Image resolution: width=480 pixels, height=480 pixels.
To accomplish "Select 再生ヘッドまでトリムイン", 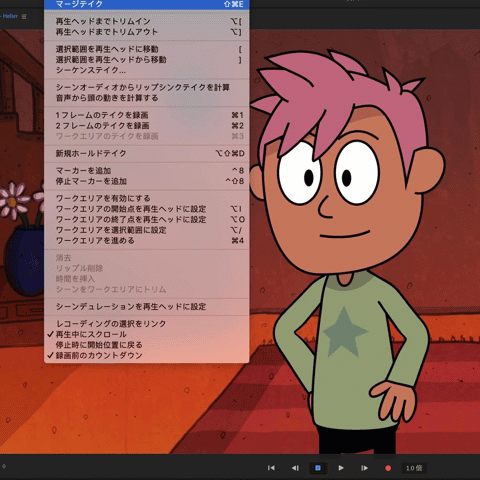I will (147, 21).
